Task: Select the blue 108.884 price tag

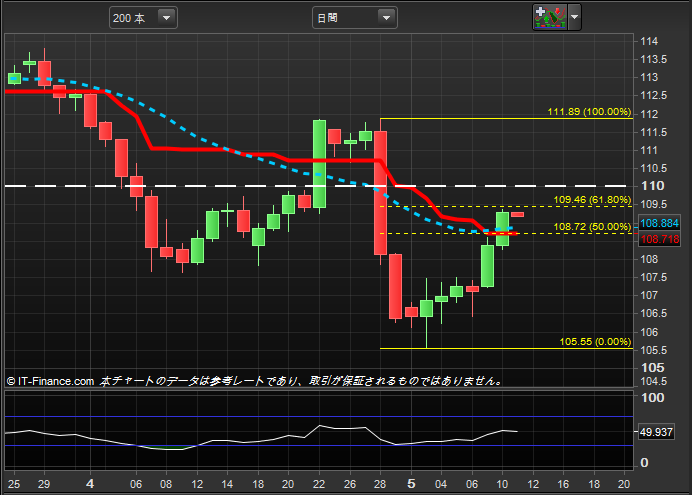Action: click(x=659, y=223)
